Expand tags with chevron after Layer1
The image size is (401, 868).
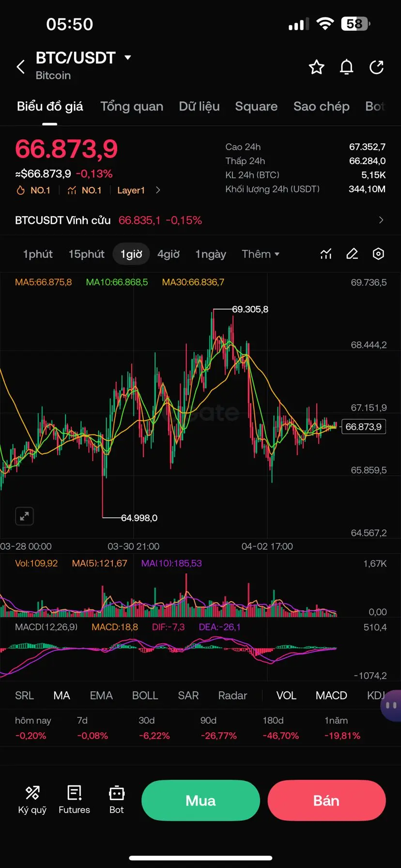tap(158, 190)
